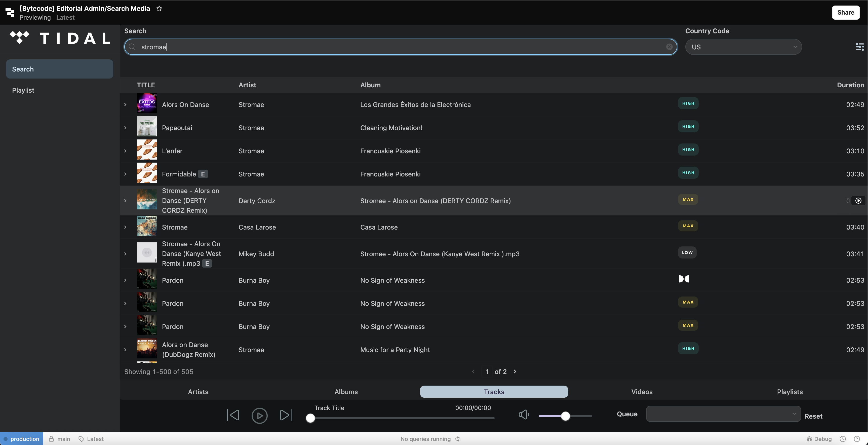The image size is (868, 445).
Task: Open the query history icon in the status bar
Action: click(843, 439)
